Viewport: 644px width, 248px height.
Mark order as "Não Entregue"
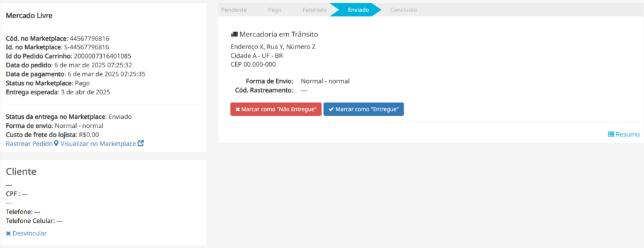276,109
